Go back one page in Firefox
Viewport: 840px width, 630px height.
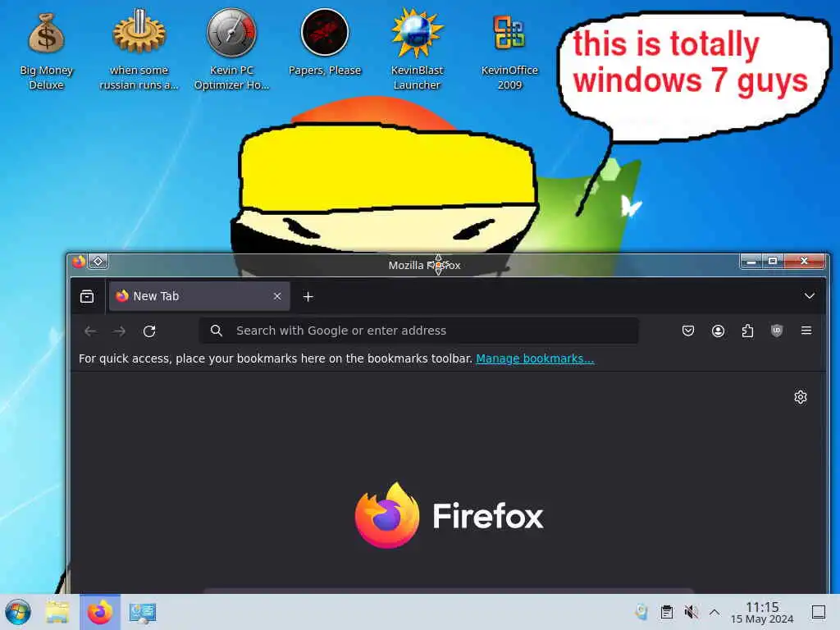90,331
